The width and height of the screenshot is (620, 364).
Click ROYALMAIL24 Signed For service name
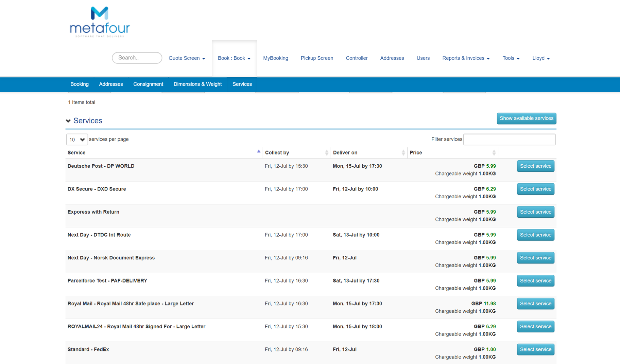[137, 327]
